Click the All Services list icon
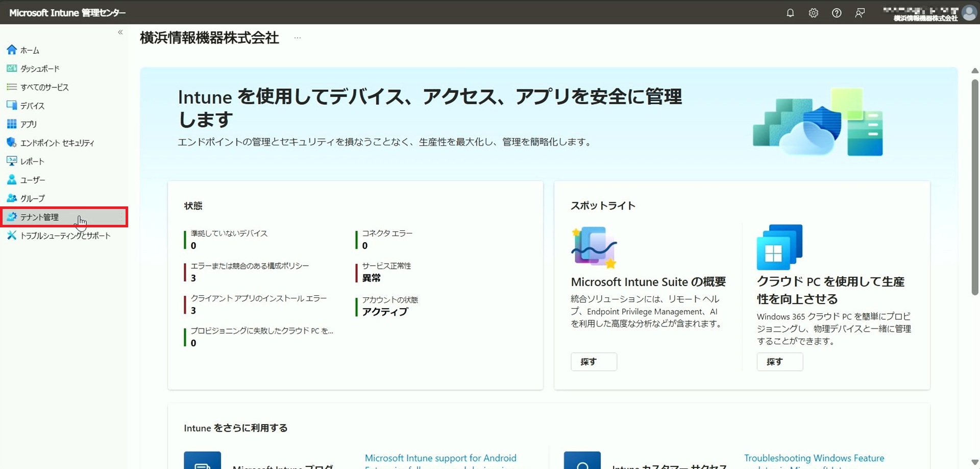980x469 pixels. click(12, 87)
